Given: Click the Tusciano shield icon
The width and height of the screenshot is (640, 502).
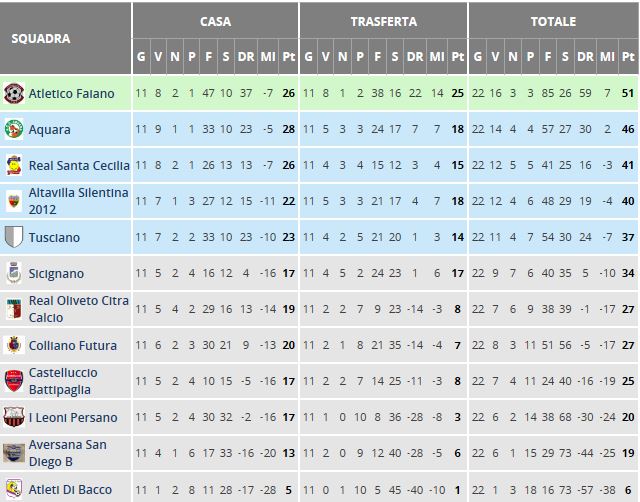Looking at the screenshot, I should click(14, 237).
